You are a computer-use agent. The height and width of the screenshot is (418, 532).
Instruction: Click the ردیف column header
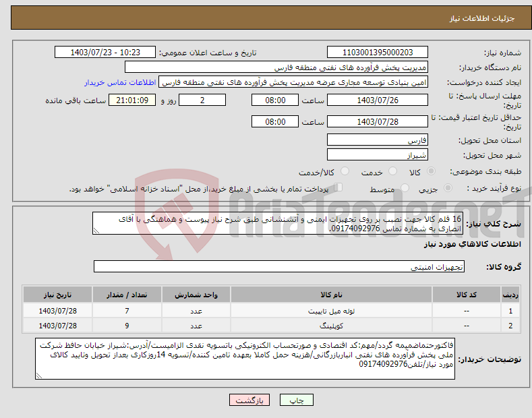click(x=510, y=295)
